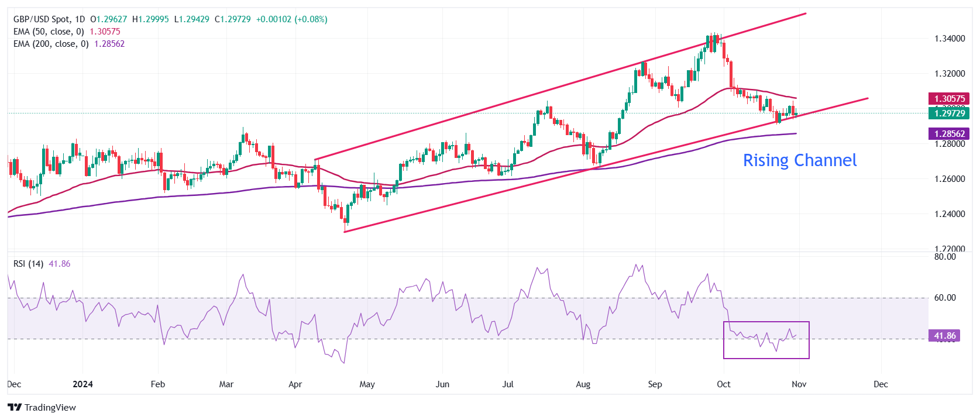Select the EMA 200 indicator legend
The width and height of the screenshot is (980, 420).
tap(51, 44)
